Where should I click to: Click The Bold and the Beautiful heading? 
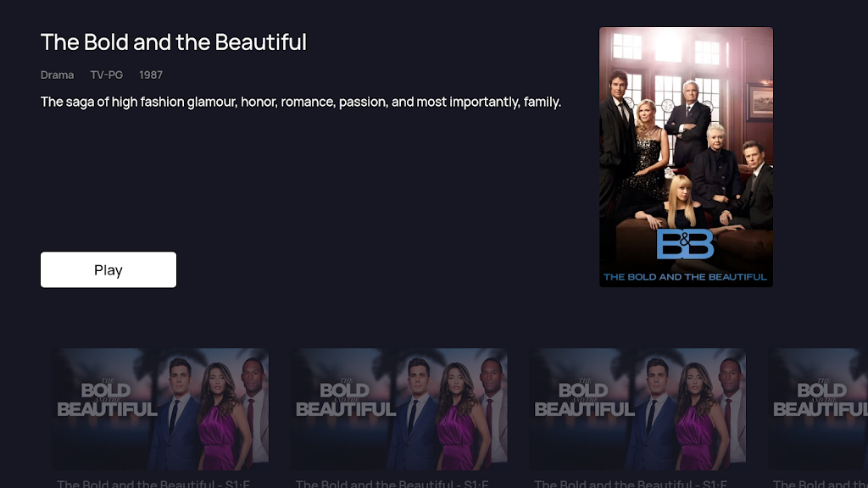[173, 42]
